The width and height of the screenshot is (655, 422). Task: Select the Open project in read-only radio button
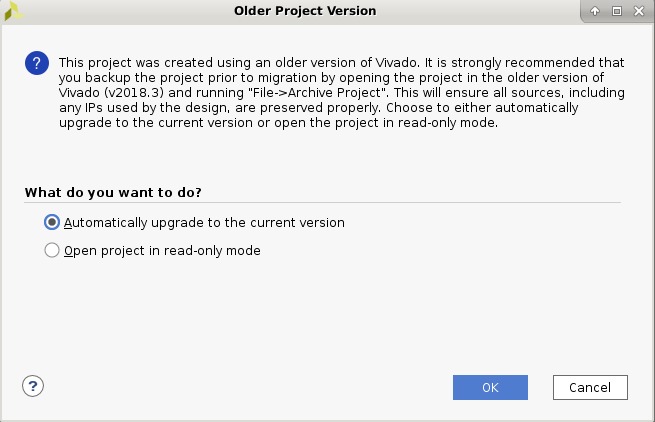click(x=52, y=250)
